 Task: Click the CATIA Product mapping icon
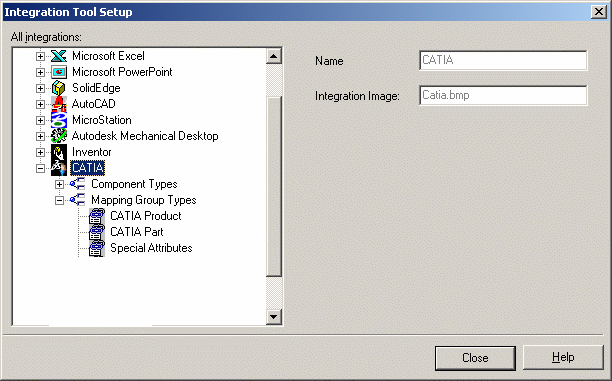(x=97, y=216)
